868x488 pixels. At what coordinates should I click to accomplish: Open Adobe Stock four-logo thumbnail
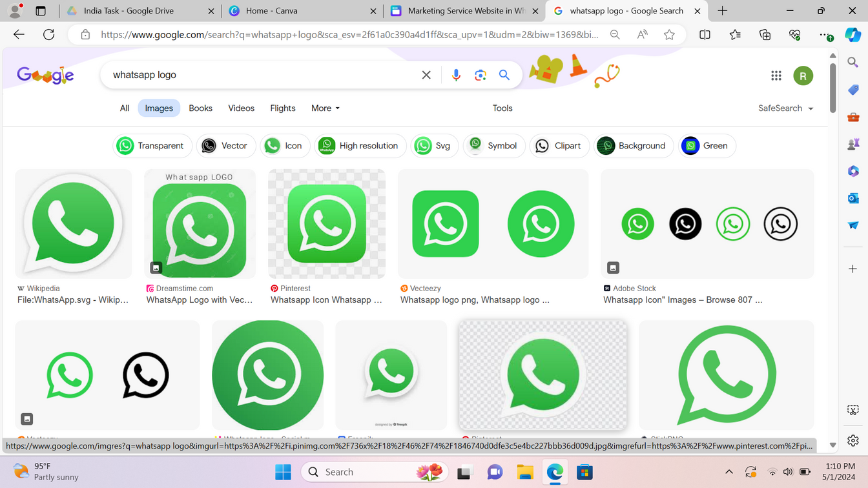(x=707, y=224)
